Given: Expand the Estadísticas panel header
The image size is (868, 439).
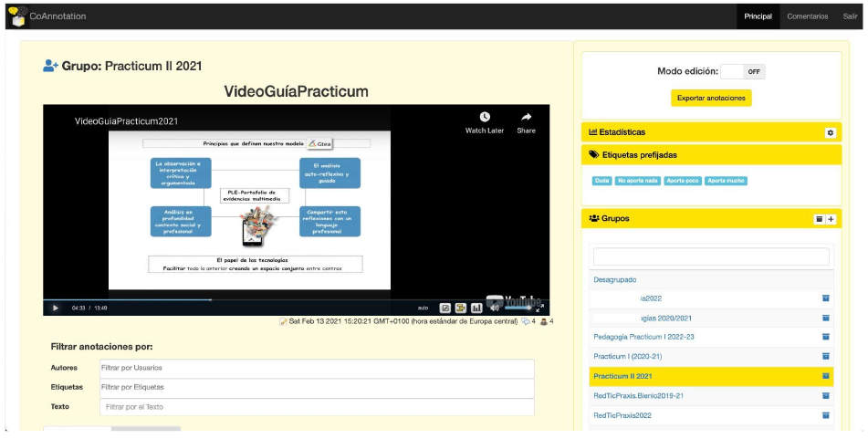Looking at the screenshot, I should [694, 132].
